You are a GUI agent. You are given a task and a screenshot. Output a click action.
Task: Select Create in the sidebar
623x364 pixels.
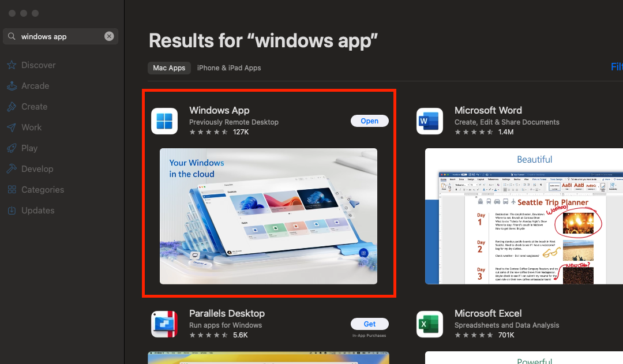[x=34, y=107]
